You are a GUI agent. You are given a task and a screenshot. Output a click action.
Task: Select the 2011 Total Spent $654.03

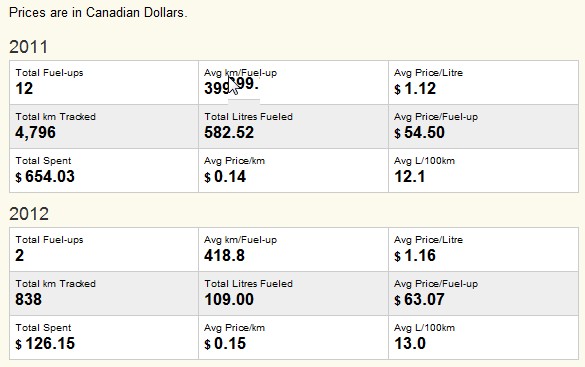pyautogui.click(x=45, y=176)
